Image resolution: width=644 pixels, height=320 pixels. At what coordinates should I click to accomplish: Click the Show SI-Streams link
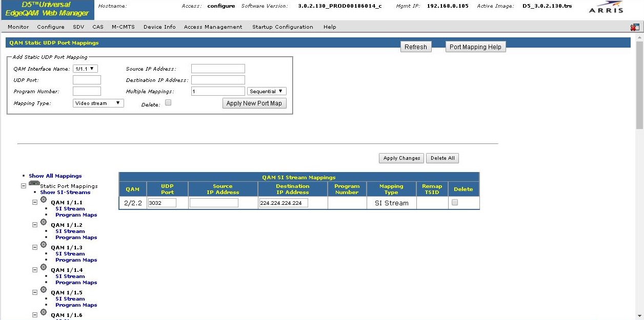(65, 192)
